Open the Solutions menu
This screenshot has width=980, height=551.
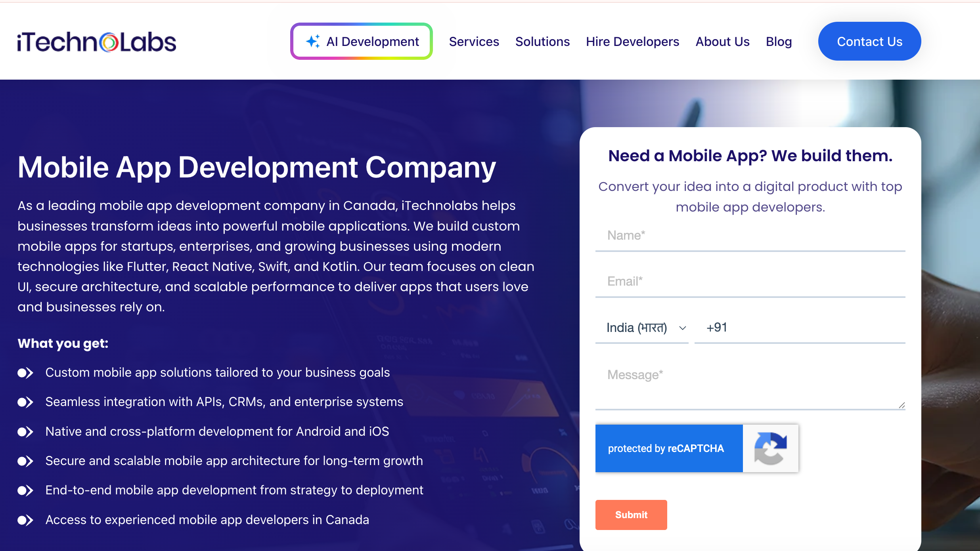click(542, 42)
